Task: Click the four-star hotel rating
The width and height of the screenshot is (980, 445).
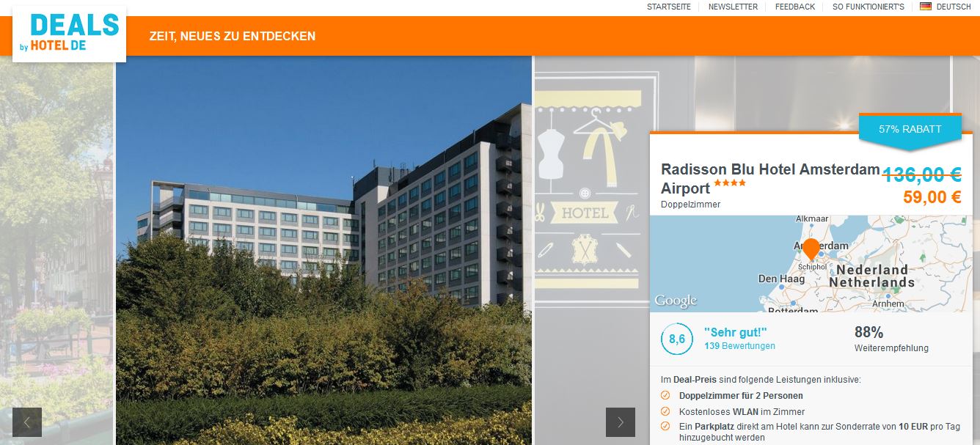Action: [x=731, y=183]
